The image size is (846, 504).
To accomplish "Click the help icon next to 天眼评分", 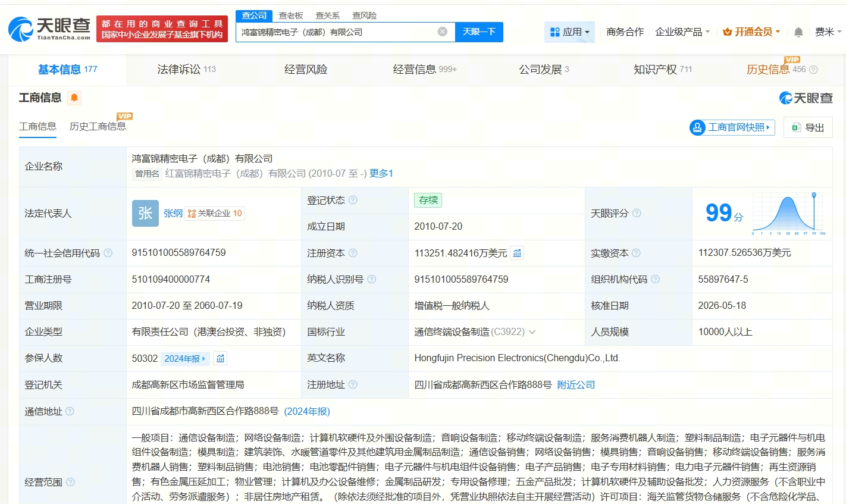I will 637,213.
